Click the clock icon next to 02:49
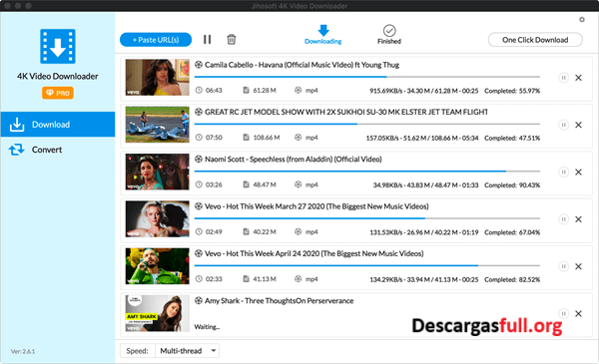 199,231
